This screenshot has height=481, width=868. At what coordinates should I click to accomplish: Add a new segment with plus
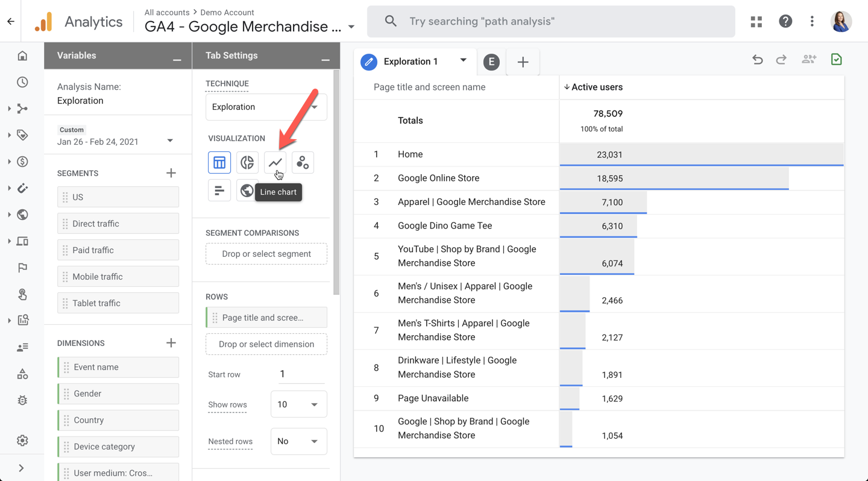(x=171, y=173)
